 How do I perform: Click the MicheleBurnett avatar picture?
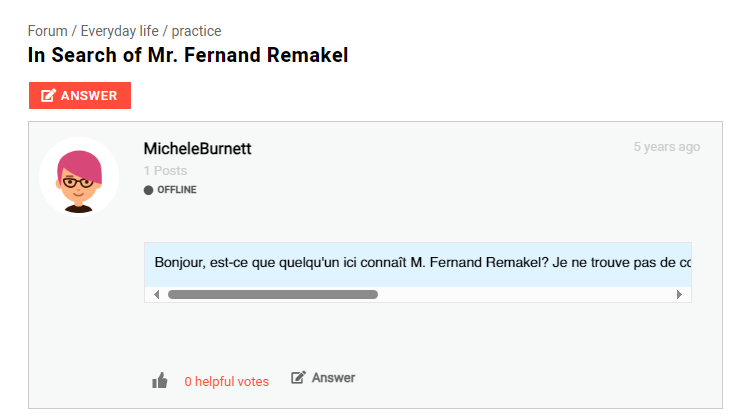[x=79, y=177]
